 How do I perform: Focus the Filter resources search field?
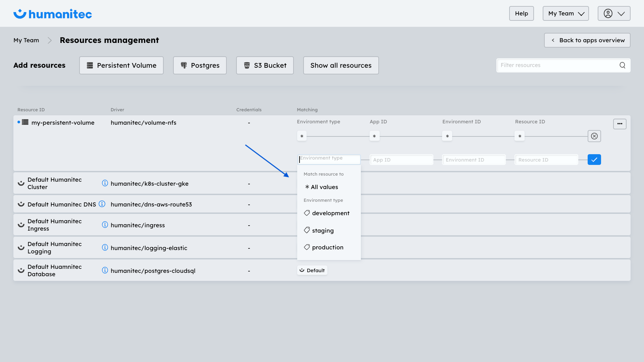click(x=563, y=65)
